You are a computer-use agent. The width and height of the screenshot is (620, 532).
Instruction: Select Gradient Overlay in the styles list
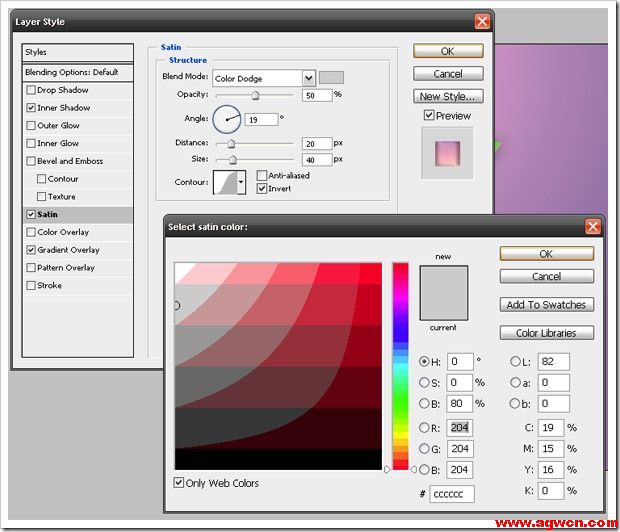click(68, 250)
